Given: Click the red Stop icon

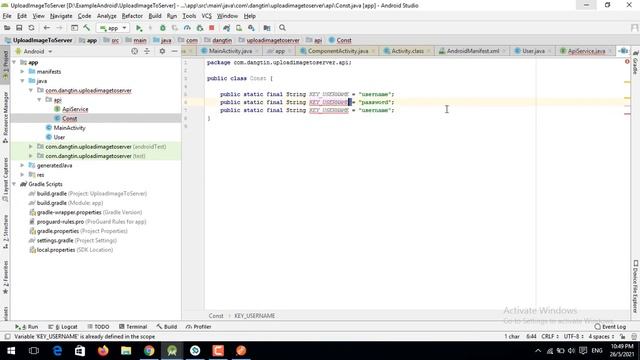Looking at the screenshot, I should [211, 28].
